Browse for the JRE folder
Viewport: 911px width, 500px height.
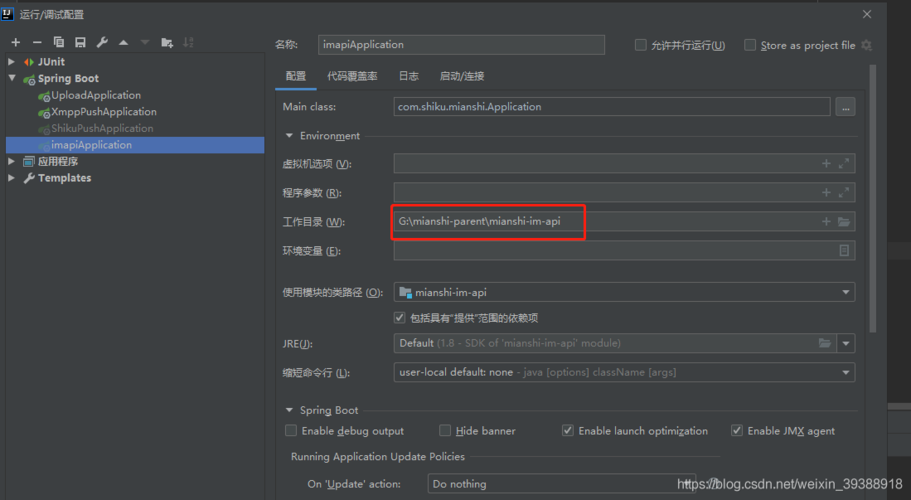tap(824, 343)
